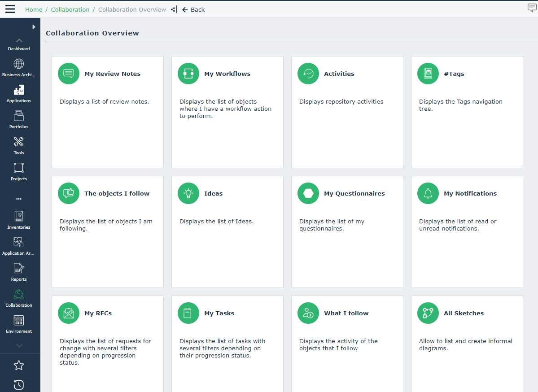The width and height of the screenshot is (538, 392).
Task: Go to Applications in the sidebar
Action: [19, 94]
